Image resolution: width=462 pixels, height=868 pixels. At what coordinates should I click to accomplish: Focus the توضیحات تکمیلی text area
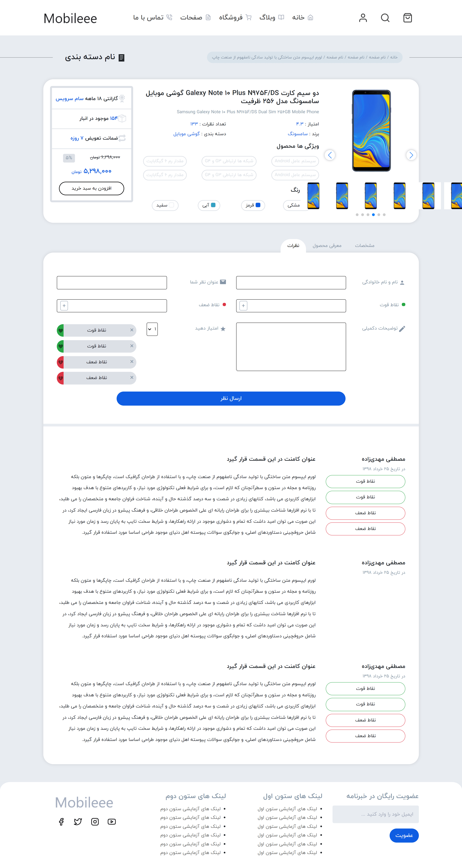click(x=291, y=347)
